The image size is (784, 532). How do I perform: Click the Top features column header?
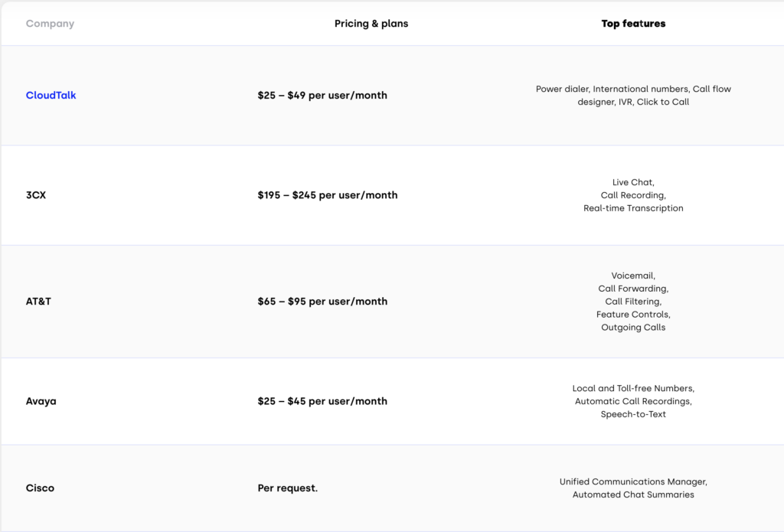pos(633,24)
